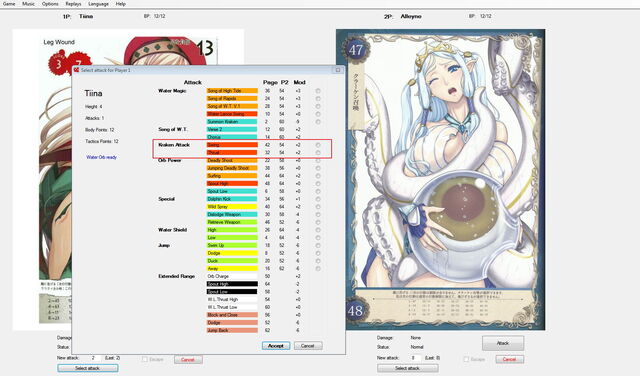
Task: Open the Replays menu
Action: (73, 4)
